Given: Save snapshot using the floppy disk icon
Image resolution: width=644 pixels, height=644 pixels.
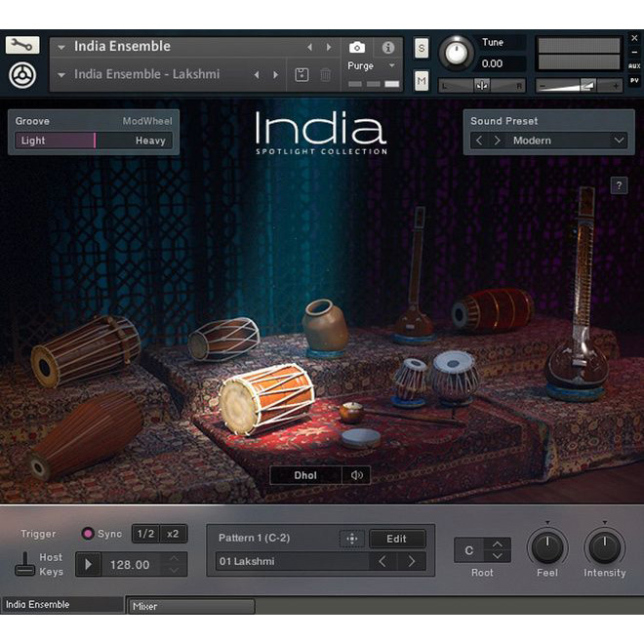Looking at the screenshot, I should tap(302, 75).
